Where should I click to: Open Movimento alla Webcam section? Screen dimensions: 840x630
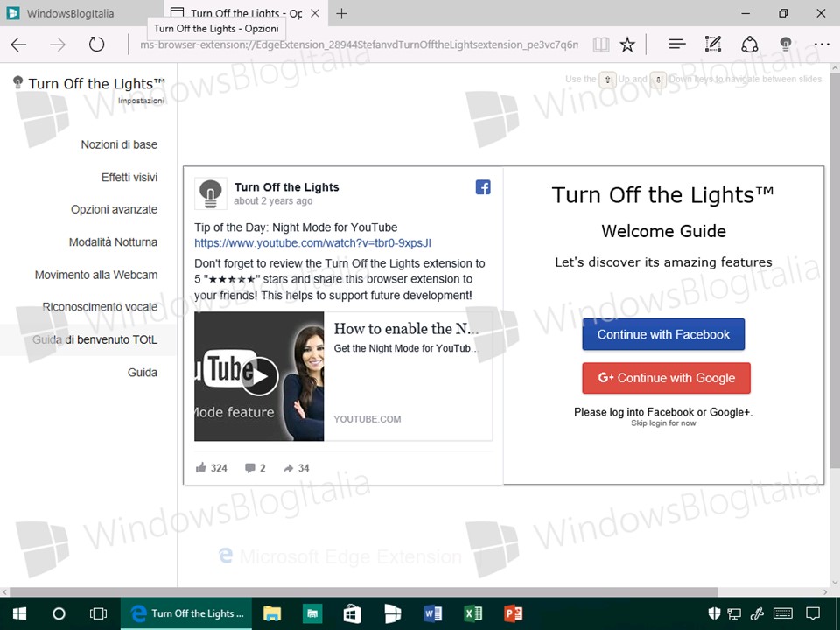[x=96, y=275]
